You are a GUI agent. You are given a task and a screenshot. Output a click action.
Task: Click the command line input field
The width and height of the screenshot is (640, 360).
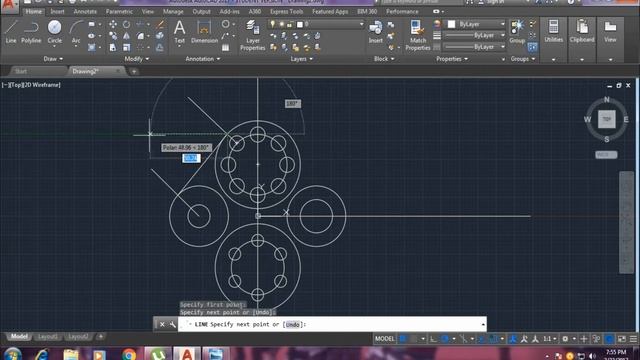pos(332,324)
